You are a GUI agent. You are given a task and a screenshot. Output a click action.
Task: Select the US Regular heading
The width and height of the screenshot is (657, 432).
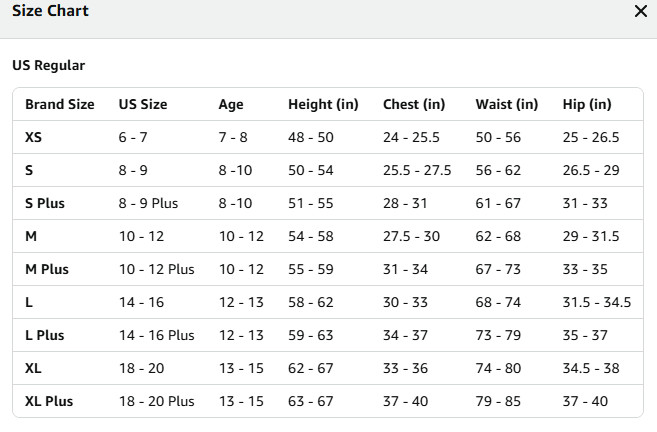[x=48, y=66]
